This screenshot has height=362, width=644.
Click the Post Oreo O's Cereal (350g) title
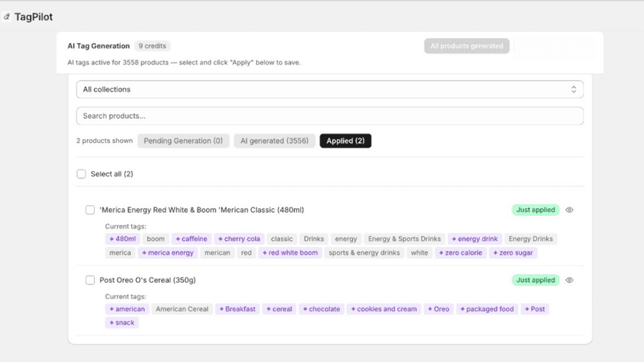[148, 280]
